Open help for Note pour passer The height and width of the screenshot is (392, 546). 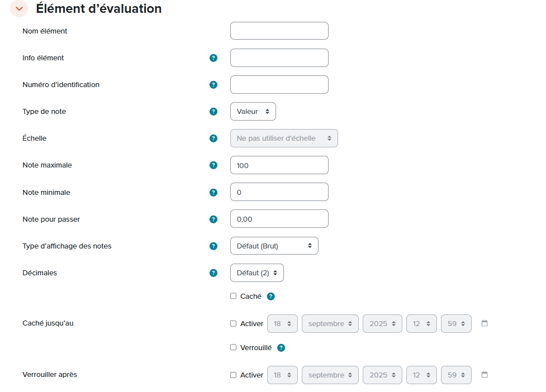213,219
